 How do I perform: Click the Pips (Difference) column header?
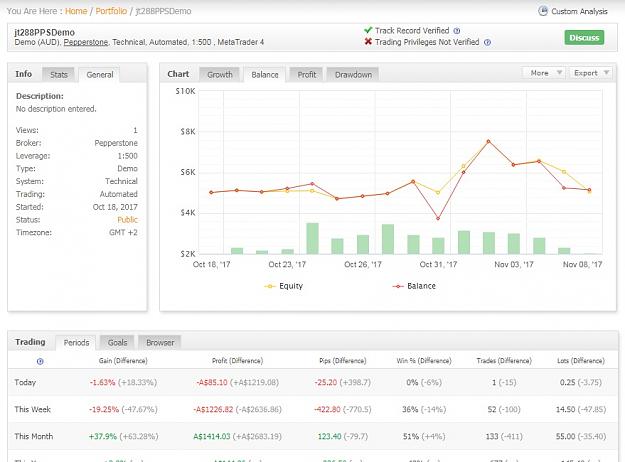pyautogui.click(x=343, y=361)
